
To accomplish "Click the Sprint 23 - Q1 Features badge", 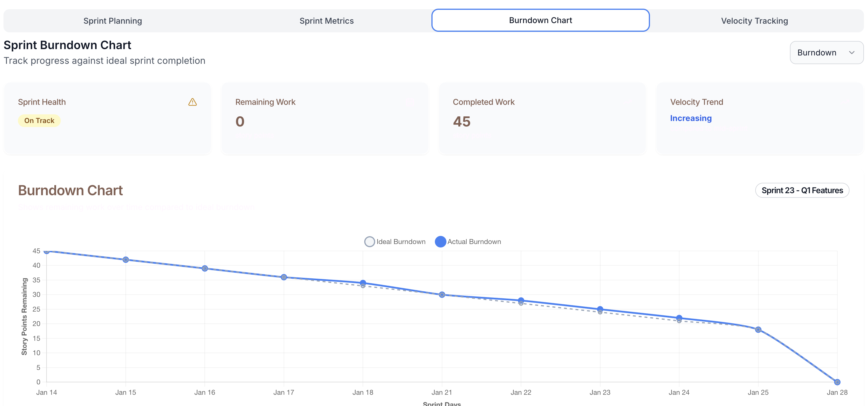I will (x=802, y=191).
